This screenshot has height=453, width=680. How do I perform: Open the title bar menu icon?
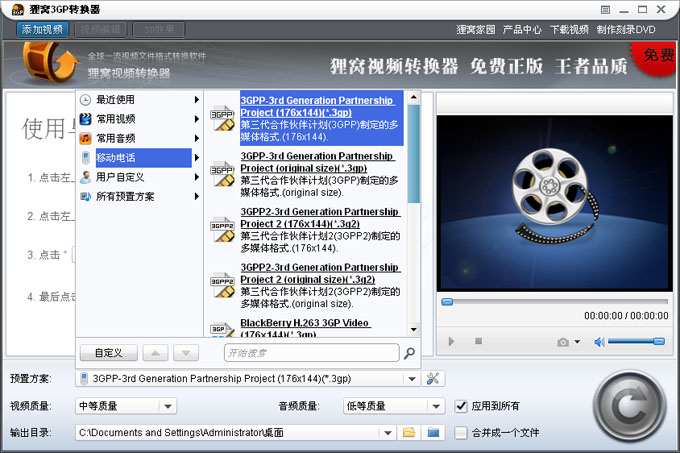coord(605,10)
